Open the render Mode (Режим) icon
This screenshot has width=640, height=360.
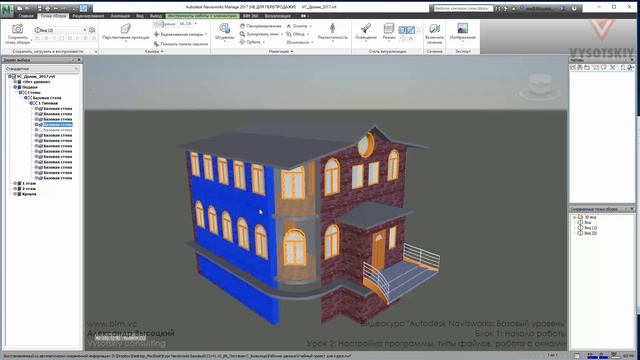click(389, 28)
